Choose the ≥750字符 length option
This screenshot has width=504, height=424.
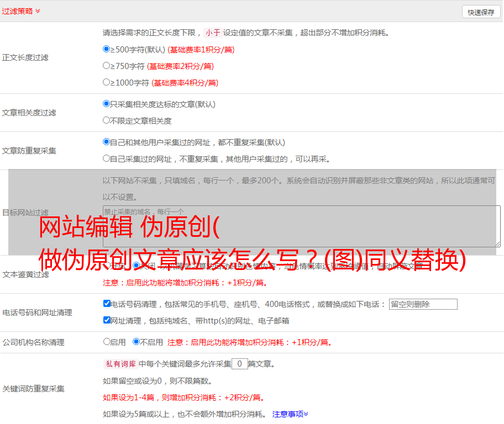pyautogui.click(x=107, y=66)
